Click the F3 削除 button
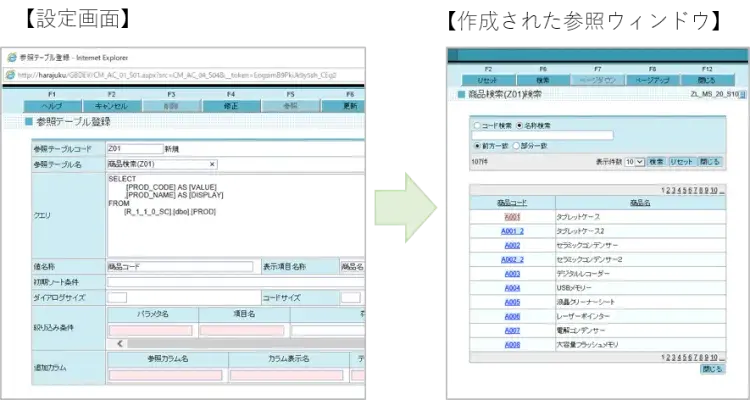This screenshot has height=400, width=750. pyautogui.click(x=171, y=106)
